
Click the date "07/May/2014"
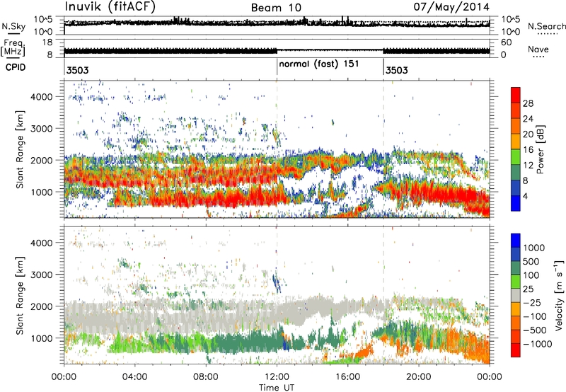click(451, 7)
